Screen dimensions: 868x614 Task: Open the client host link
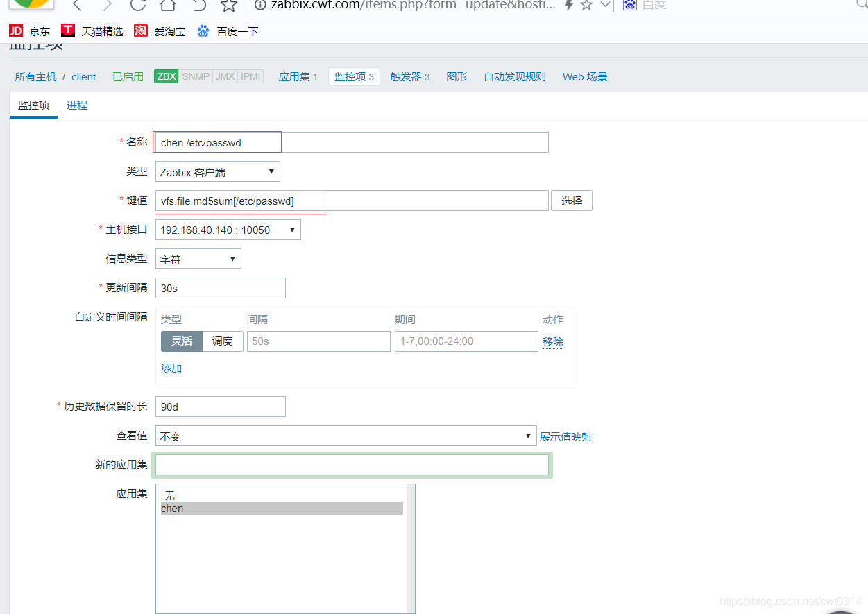pos(84,77)
